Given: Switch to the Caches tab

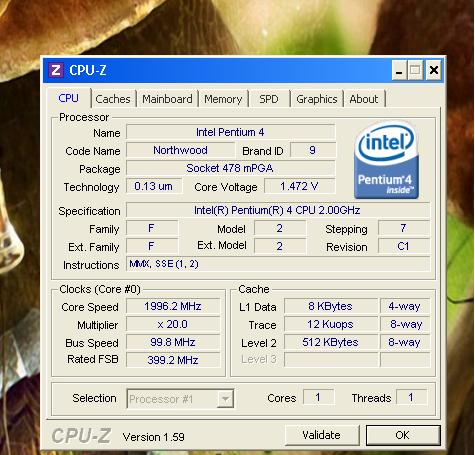Looking at the screenshot, I should pyautogui.click(x=113, y=99).
